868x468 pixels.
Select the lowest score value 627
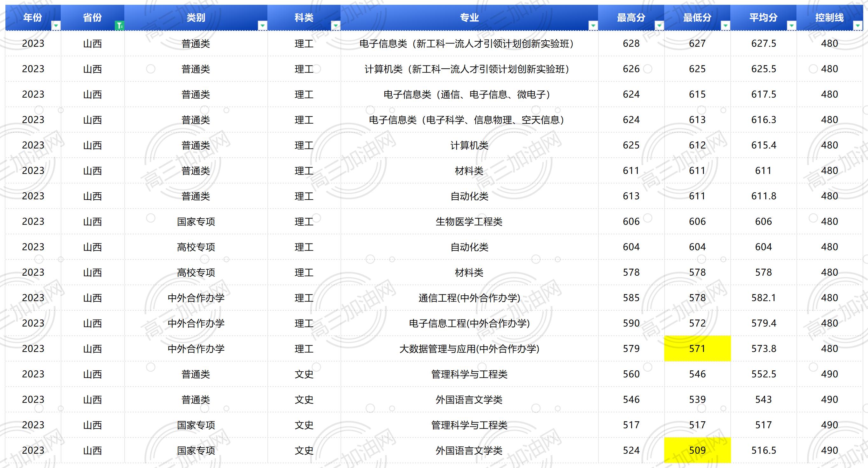pos(697,44)
